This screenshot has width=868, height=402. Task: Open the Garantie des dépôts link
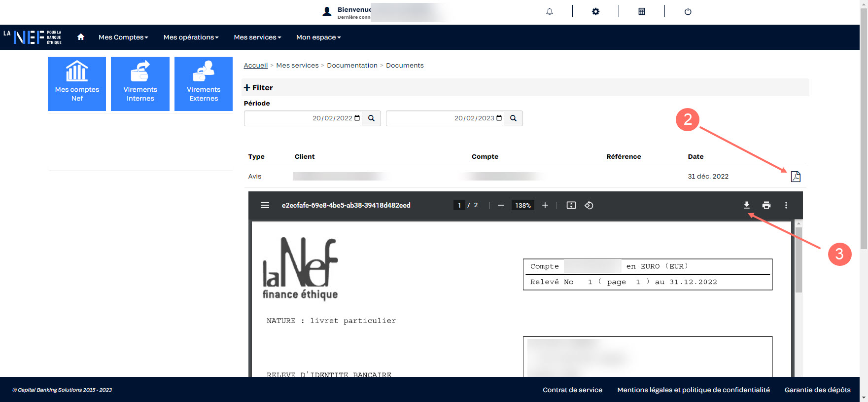817,390
